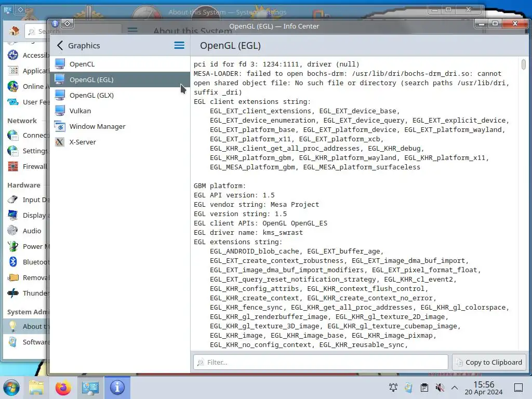Open Connections icon in System Settings
532x399 pixels.
point(13,135)
